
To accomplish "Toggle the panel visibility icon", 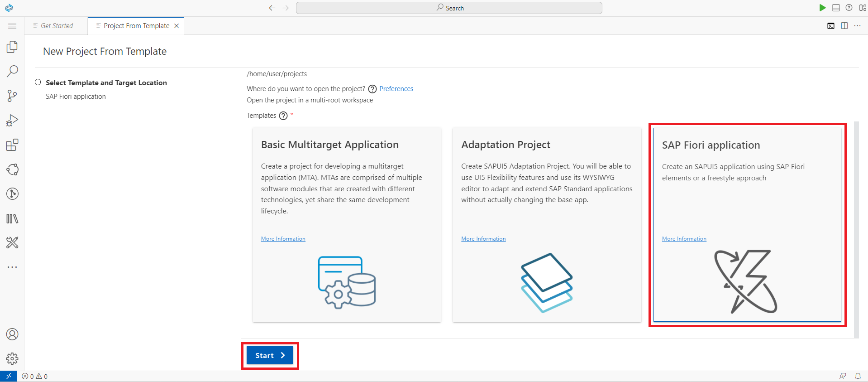I will 836,8.
